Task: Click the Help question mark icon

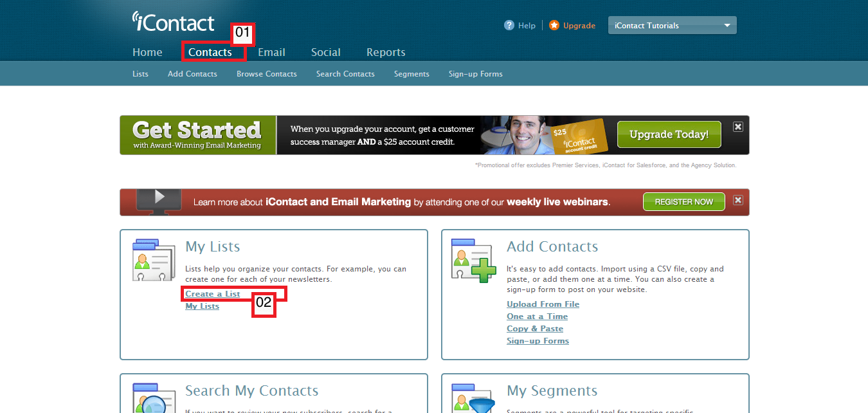Action: pyautogui.click(x=509, y=25)
